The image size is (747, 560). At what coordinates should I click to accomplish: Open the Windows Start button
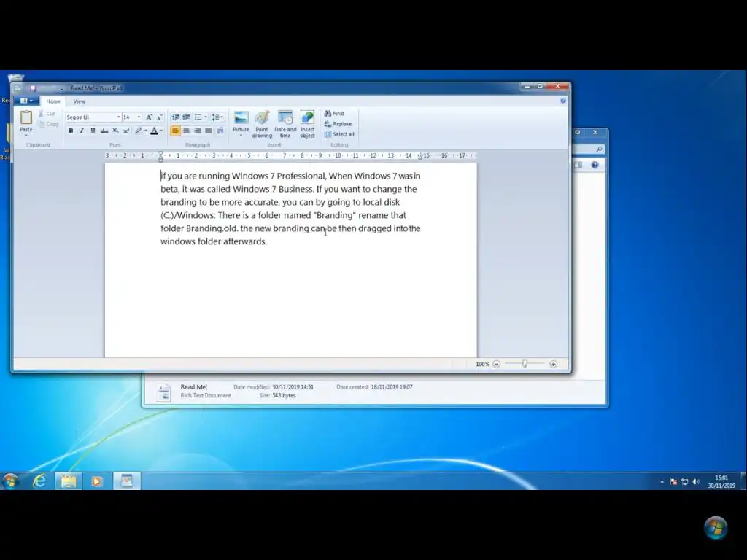pos(10,481)
